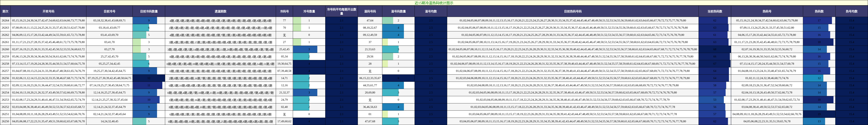Viewport: 868px width, 125px height.
Task: Click cold numbers cell 03,18,32,38,41,43,68,69,71
Action: (109, 20)
